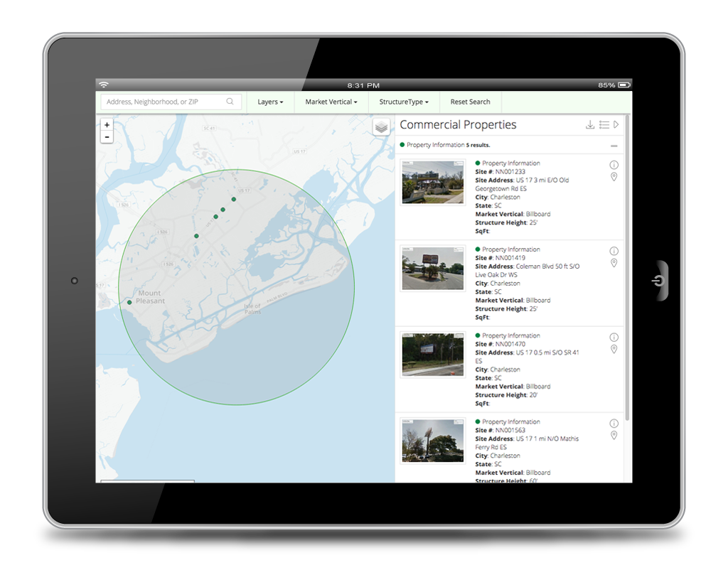Open the StructureType dropdown
Image resolution: width=728 pixels, height=587 pixels.
click(404, 102)
